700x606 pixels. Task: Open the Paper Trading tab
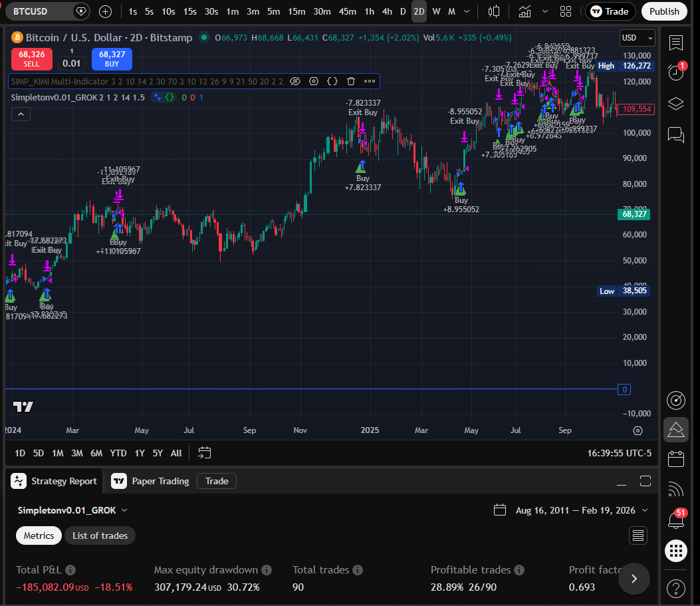click(x=159, y=481)
